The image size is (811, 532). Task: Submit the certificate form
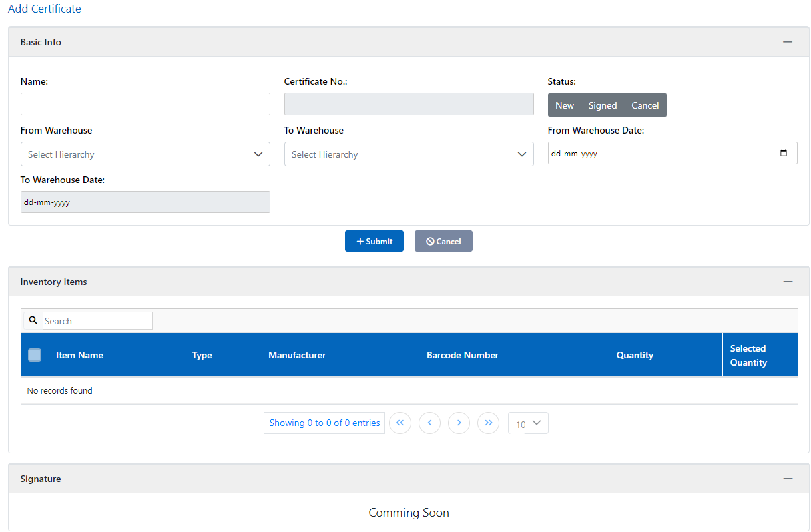point(374,241)
